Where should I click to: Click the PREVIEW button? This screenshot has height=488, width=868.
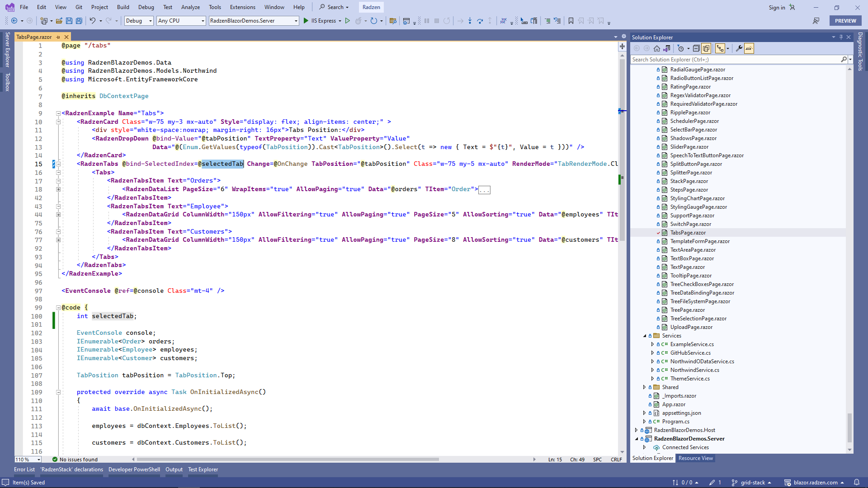coord(845,21)
